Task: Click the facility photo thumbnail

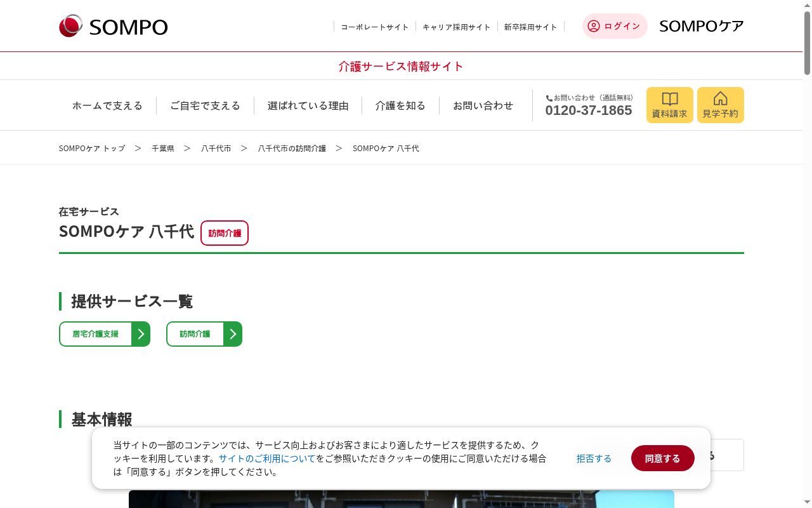Action: click(401, 498)
